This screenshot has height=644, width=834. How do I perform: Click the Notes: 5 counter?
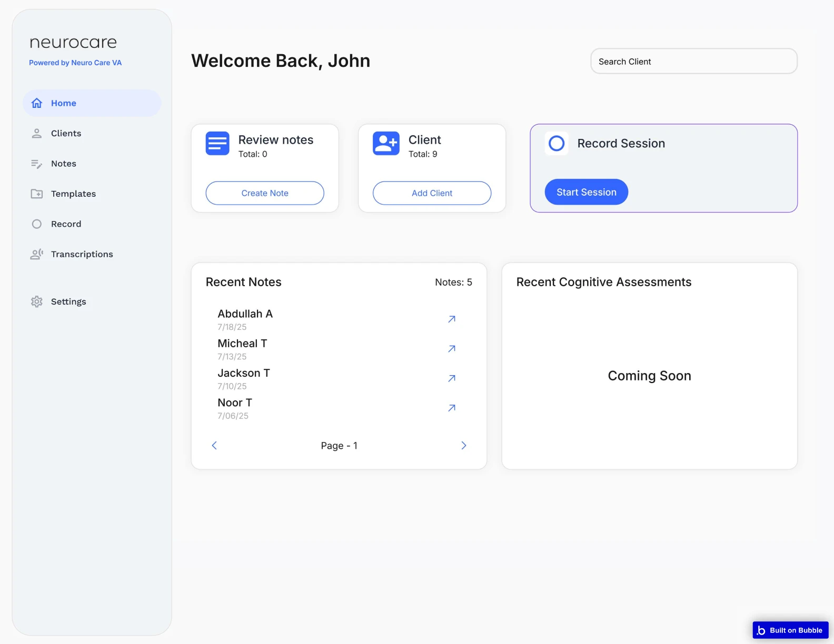453,283
